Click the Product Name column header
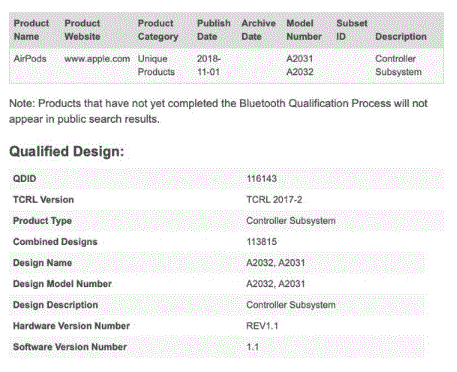The height and width of the screenshot is (372, 457). 31,30
